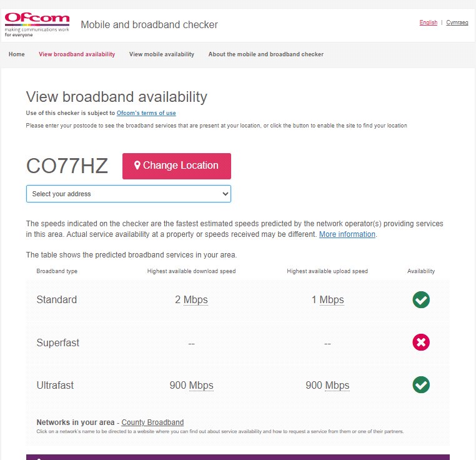Open View broadband availability tab

tap(77, 54)
